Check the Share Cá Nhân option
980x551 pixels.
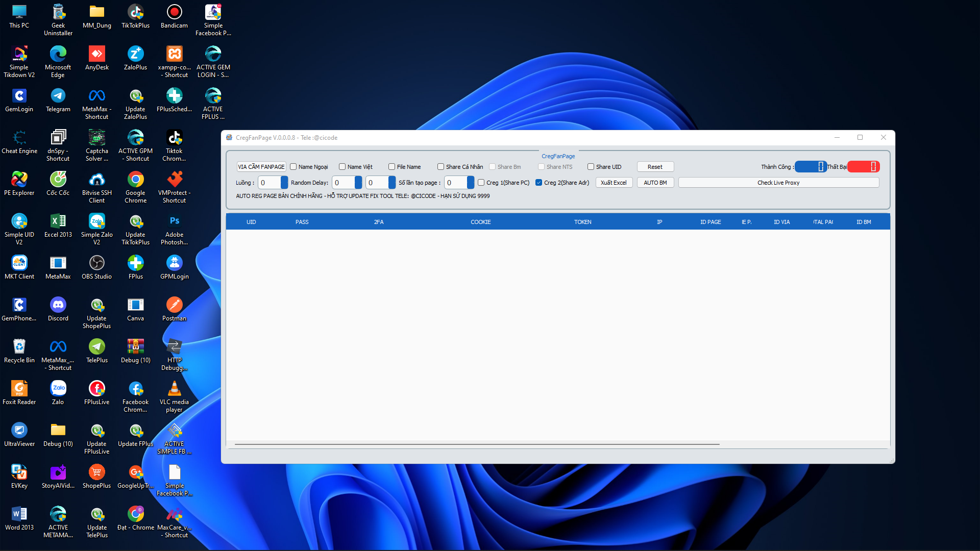click(441, 167)
